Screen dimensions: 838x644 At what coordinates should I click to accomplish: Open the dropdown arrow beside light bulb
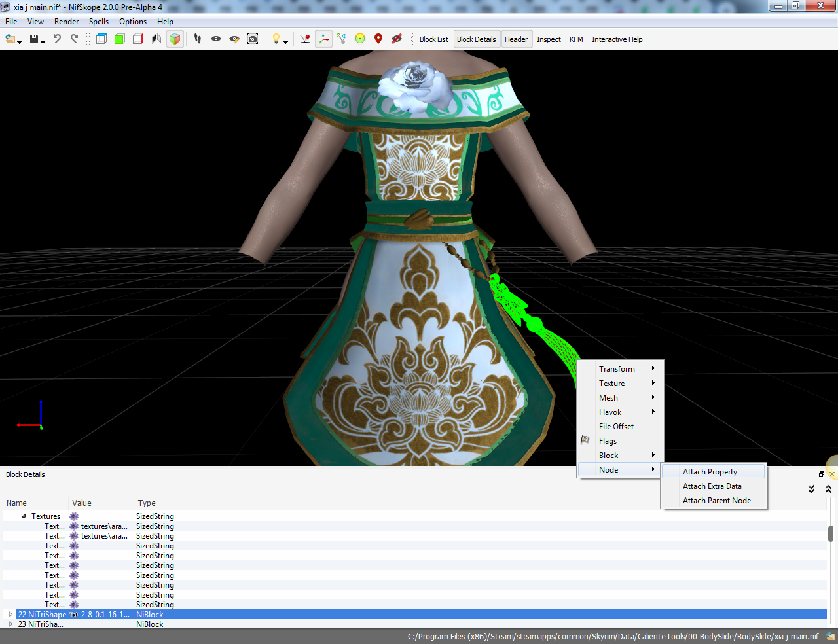tap(285, 42)
